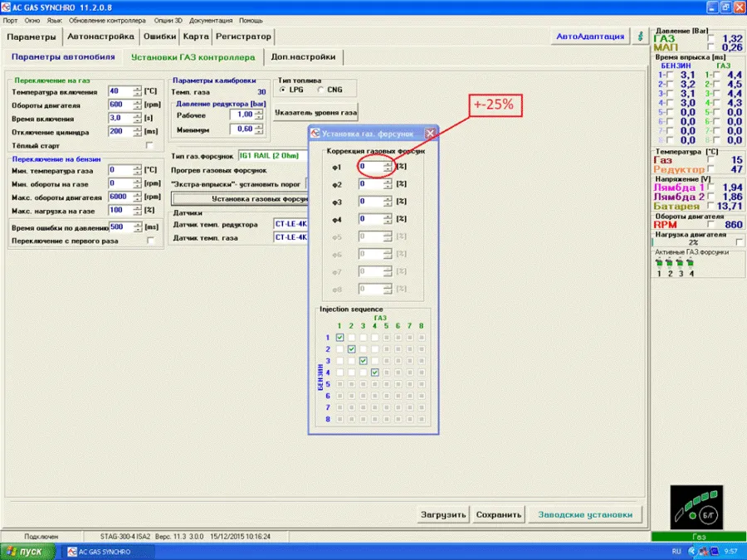
Task: Click the green icon beside АвтоАдаптация
Action: point(640,37)
